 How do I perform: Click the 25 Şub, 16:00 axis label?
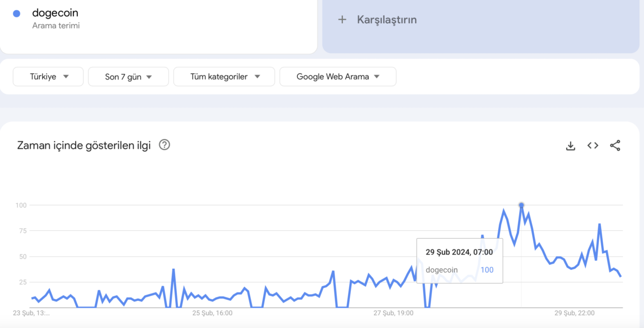pos(212,313)
